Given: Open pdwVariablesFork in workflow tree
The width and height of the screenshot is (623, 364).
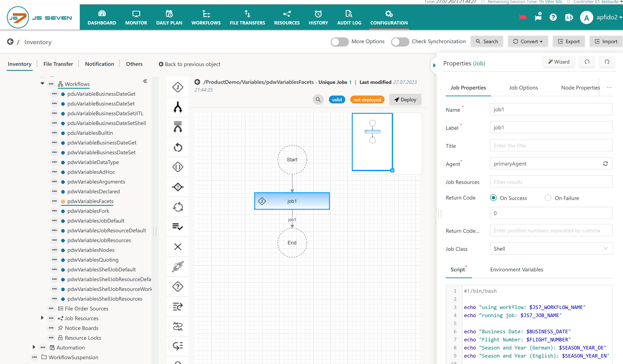Looking at the screenshot, I should pos(88,211).
